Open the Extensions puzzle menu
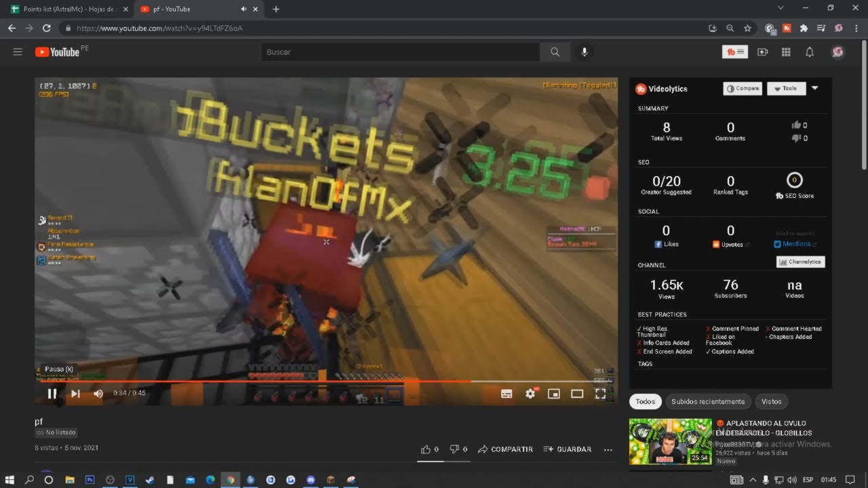The width and height of the screenshot is (868, 488). point(804,28)
